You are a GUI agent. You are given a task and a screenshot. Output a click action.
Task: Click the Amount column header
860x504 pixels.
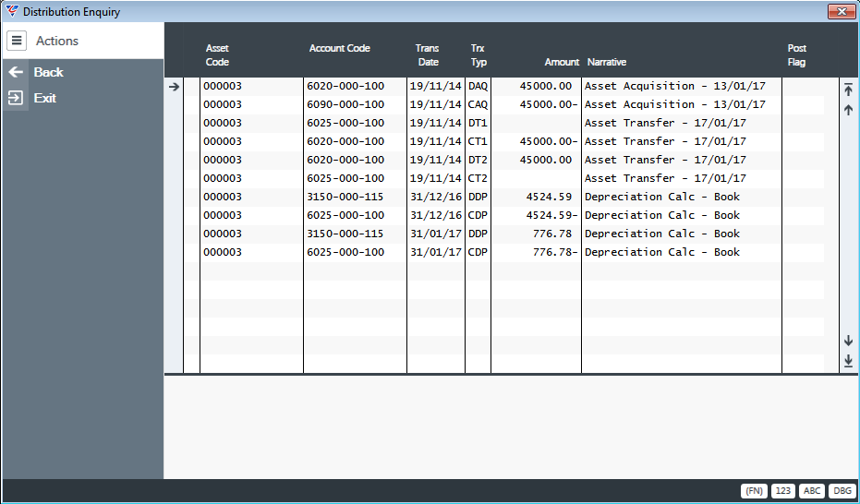(562, 62)
